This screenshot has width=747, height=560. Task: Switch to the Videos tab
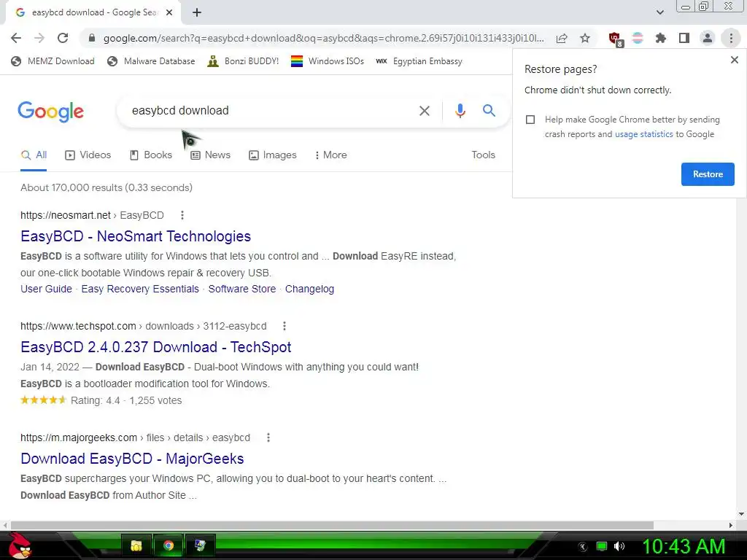coord(88,155)
